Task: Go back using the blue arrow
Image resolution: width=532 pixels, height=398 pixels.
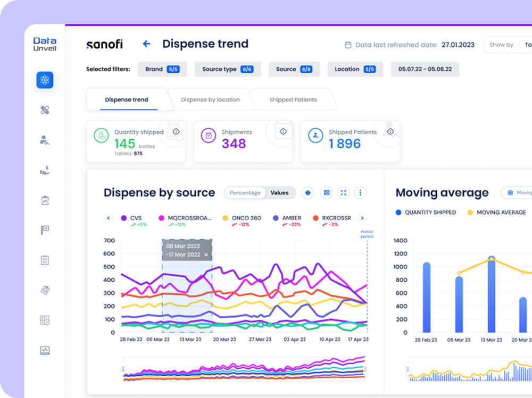Action: coord(147,44)
